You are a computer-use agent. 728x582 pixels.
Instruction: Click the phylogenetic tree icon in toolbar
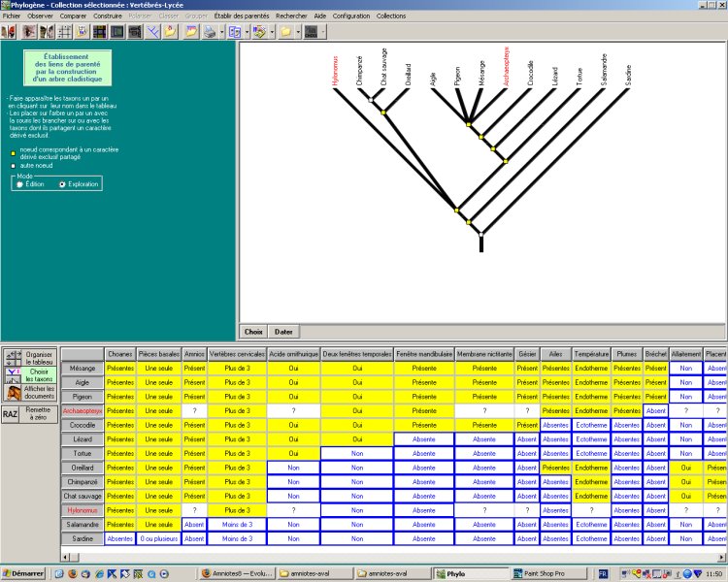pyautogui.click(x=151, y=32)
